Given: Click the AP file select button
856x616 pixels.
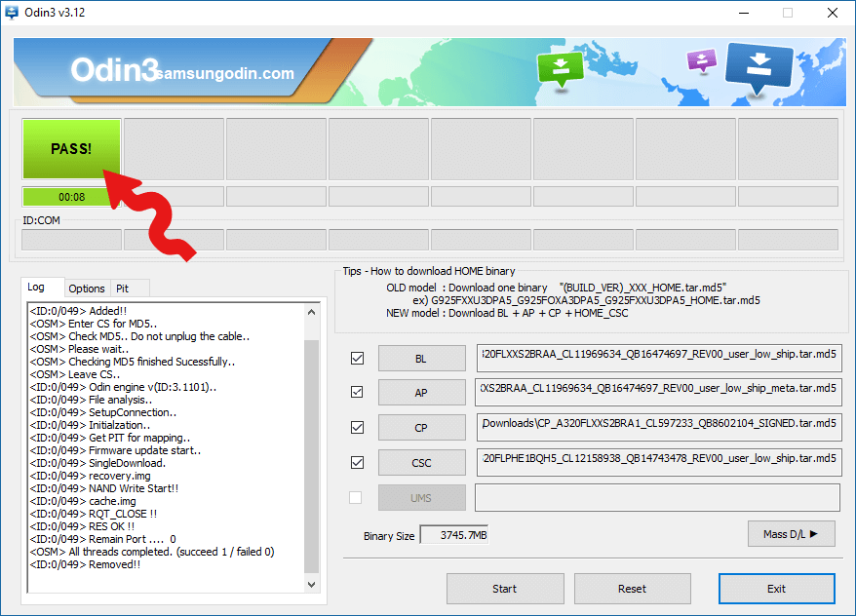Looking at the screenshot, I should pyautogui.click(x=421, y=392).
